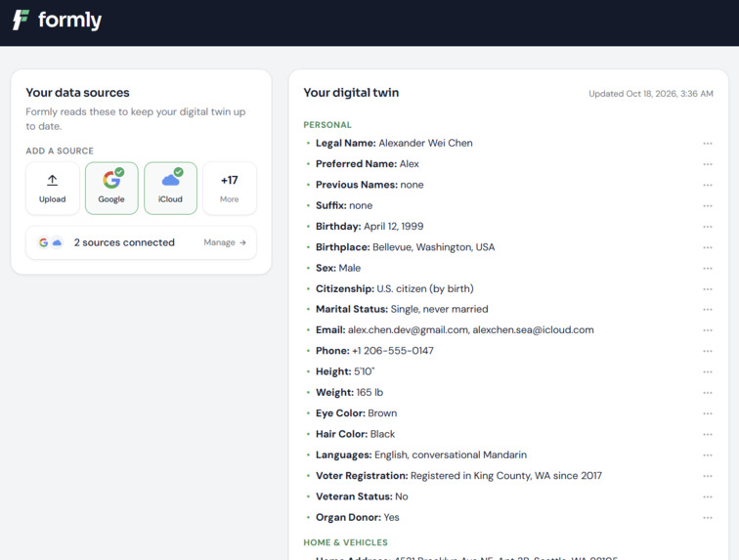Open more options for Citizenship

tap(708, 289)
